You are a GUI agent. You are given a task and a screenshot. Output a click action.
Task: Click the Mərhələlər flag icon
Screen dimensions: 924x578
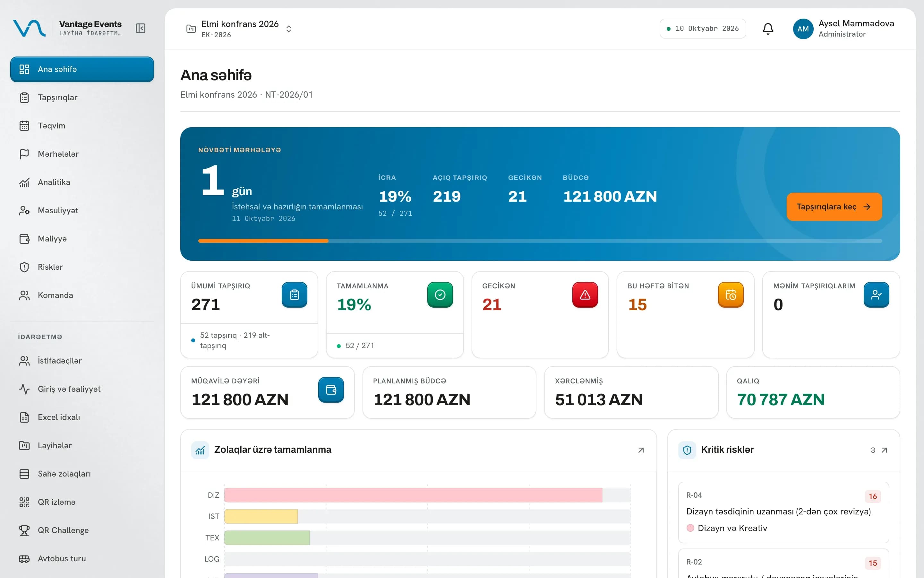click(24, 154)
